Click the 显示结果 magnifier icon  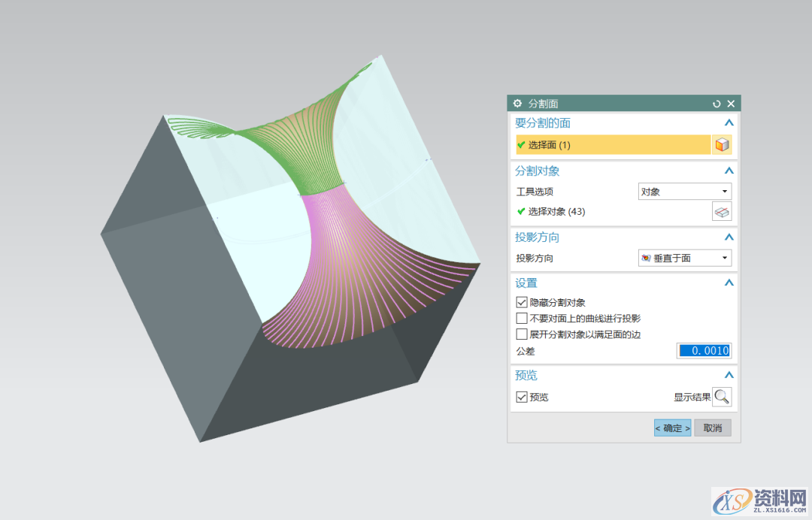click(722, 397)
